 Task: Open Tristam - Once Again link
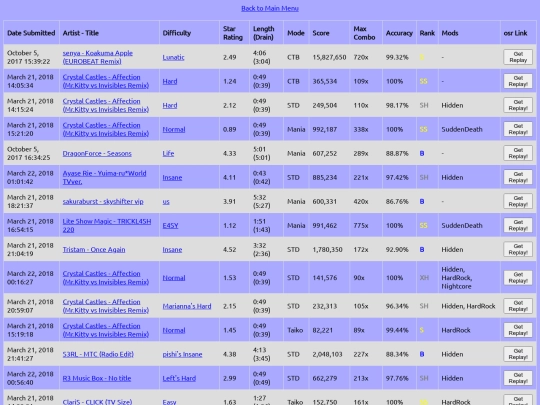coord(94,250)
